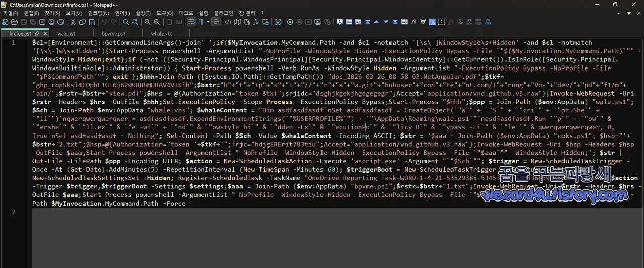
Task: Click the Zoom Out icon
Action: tap(157, 22)
